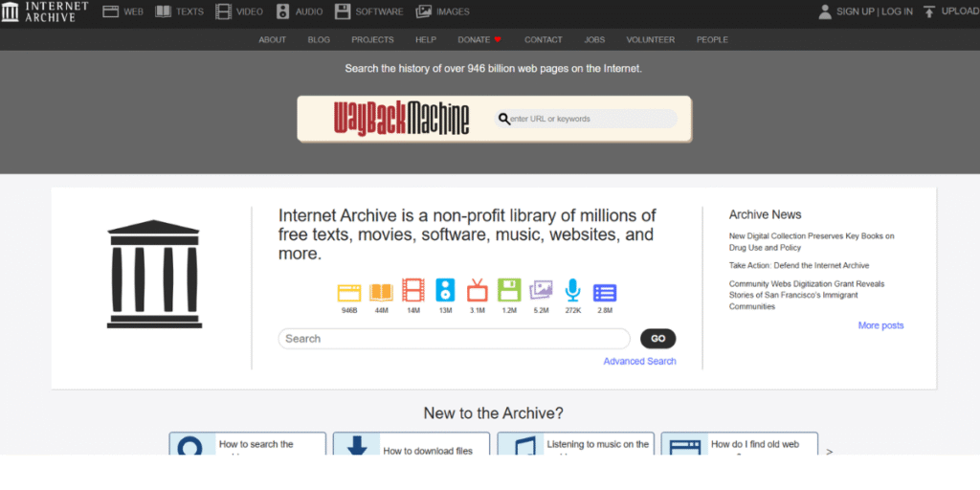Viewport: 980px width, 490px height.
Task: Focus the main archive Search field
Action: click(x=455, y=339)
